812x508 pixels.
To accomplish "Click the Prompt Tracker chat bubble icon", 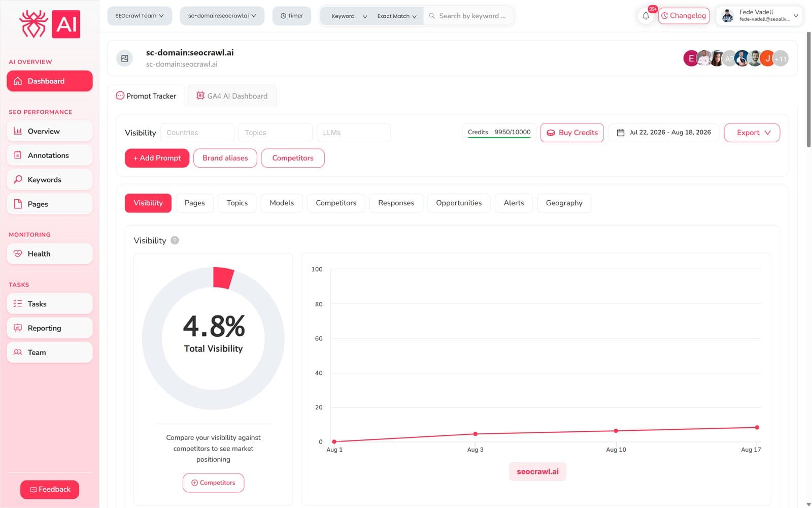I will (x=120, y=96).
